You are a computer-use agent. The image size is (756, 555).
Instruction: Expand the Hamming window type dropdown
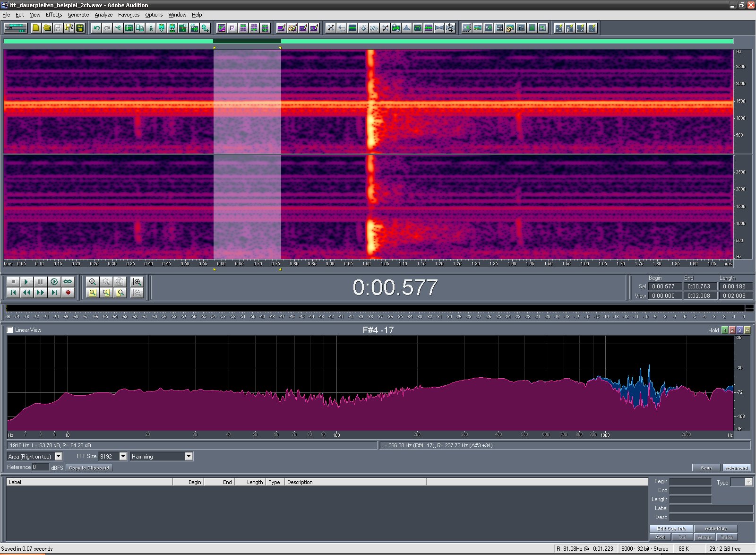(x=189, y=456)
